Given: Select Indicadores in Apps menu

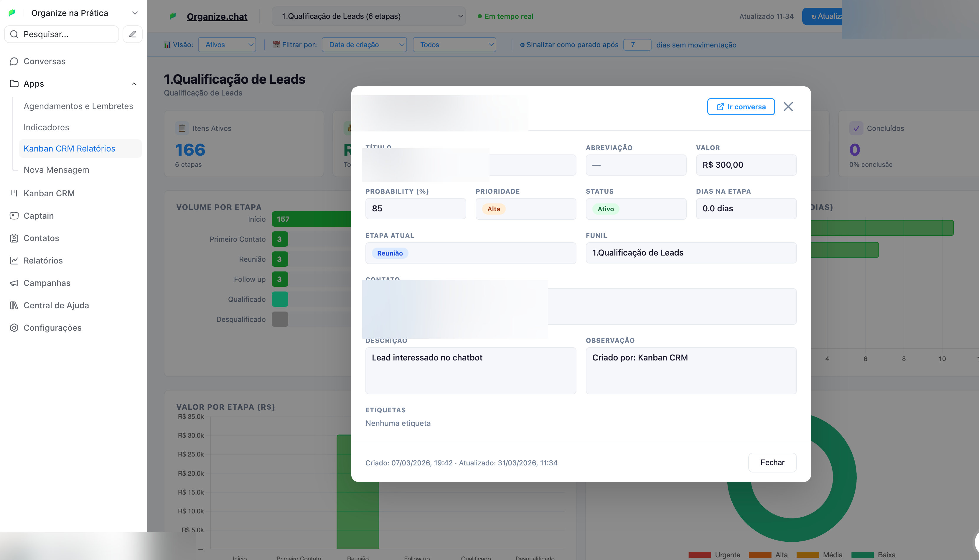Looking at the screenshot, I should 46,127.
